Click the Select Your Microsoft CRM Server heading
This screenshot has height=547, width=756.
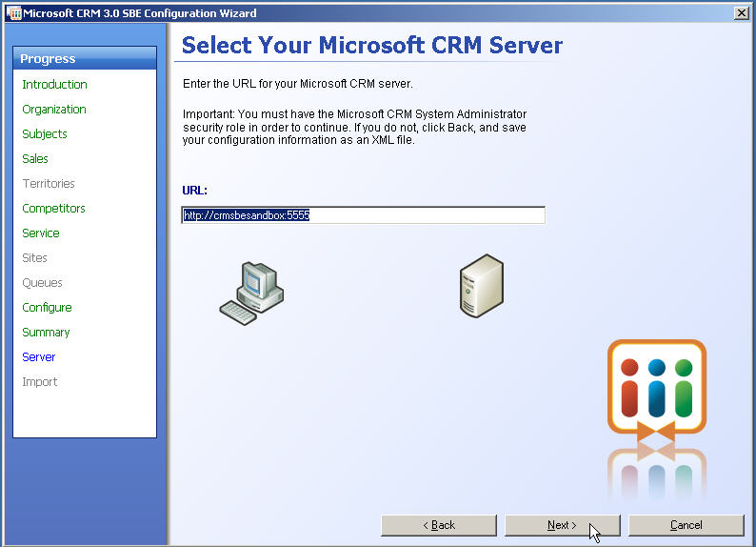pyautogui.click(x=371, y=46)
